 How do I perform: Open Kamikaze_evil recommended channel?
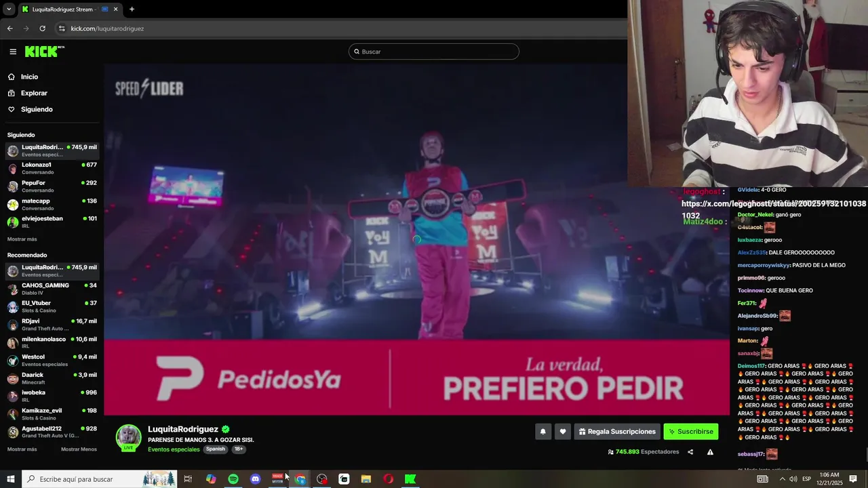tap(52, 413)
